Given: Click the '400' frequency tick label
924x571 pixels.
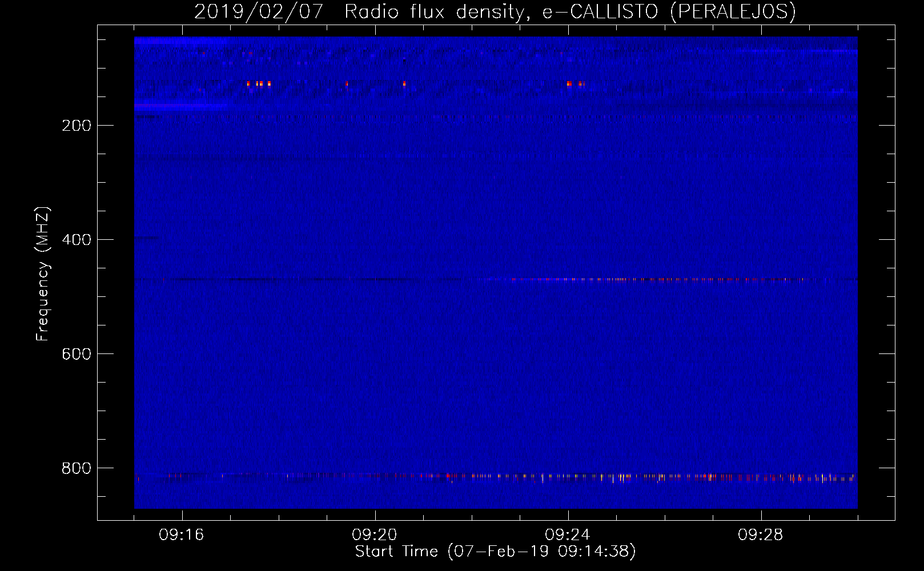Looking at the screenshot, I should (x=77, y=240).
